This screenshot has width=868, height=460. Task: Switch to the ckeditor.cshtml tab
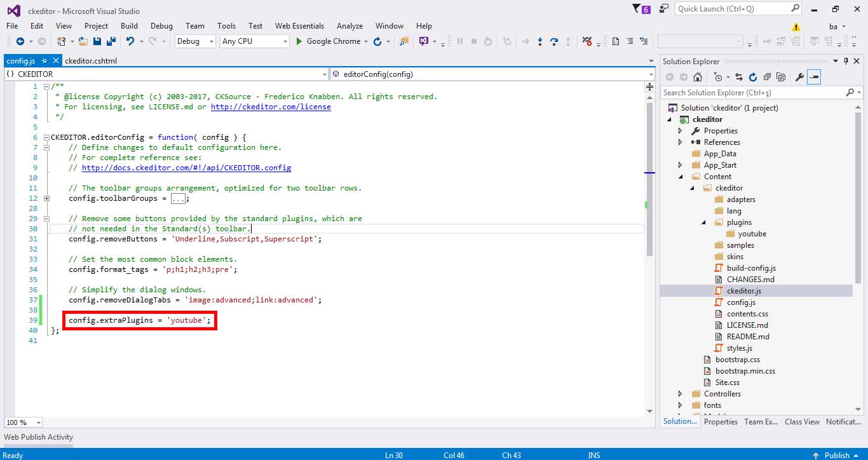pos(91,61)
